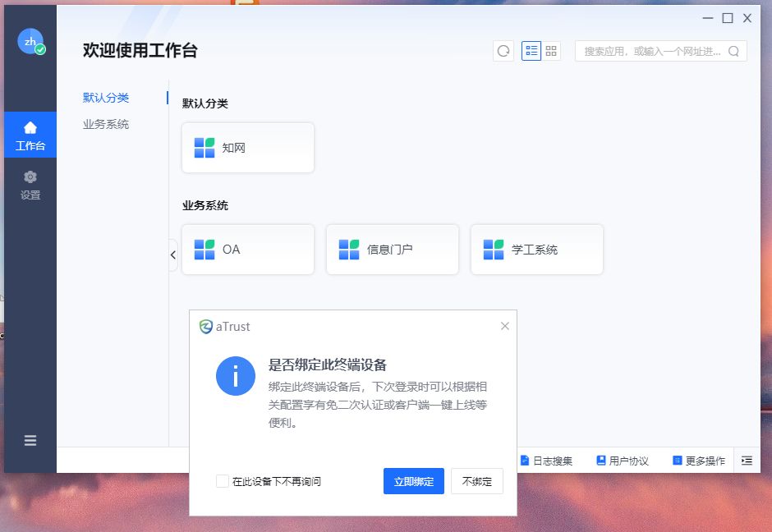The width and height of the screenshot is (772, 532).
Task: Expand the 更多操作 menu
Action: (699, 461)
